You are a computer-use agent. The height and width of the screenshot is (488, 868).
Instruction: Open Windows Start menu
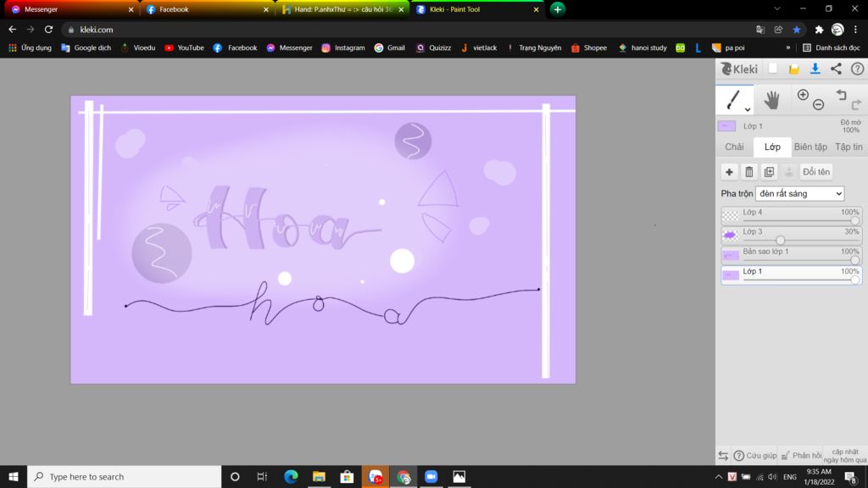14,476
